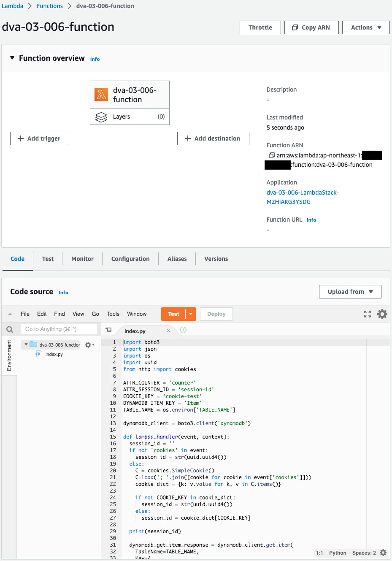Open the Actions dropdown
The width and height of the screenshot is (392, 561).
366,27
